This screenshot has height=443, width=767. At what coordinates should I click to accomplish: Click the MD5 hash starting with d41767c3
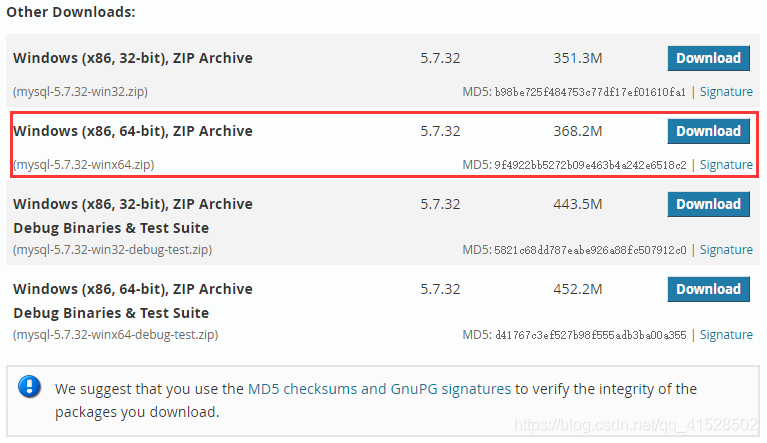590,335
